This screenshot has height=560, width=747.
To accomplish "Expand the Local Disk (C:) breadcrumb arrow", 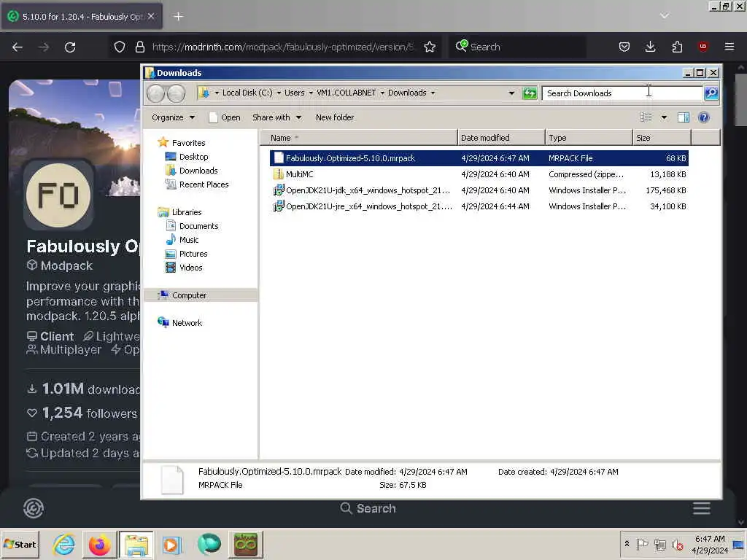I will coord(279,93).
